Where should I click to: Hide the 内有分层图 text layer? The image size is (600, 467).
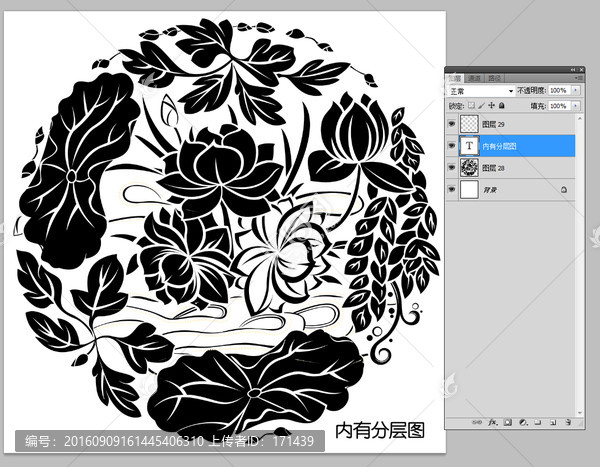click(x=452, y=145)
